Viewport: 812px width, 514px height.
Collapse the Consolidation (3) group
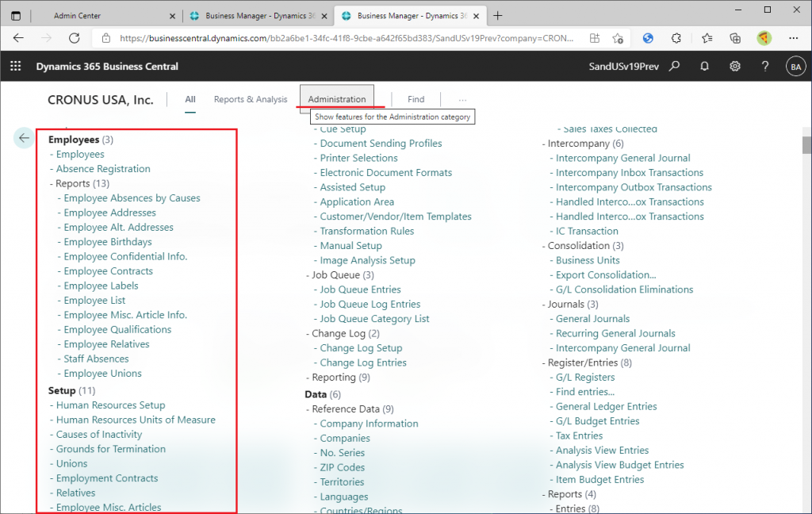click(583, 246)
